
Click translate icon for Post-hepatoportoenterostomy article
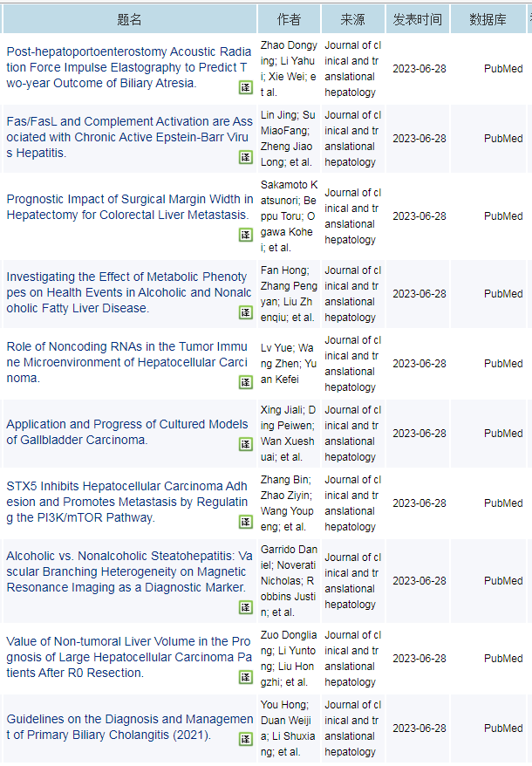246,87
